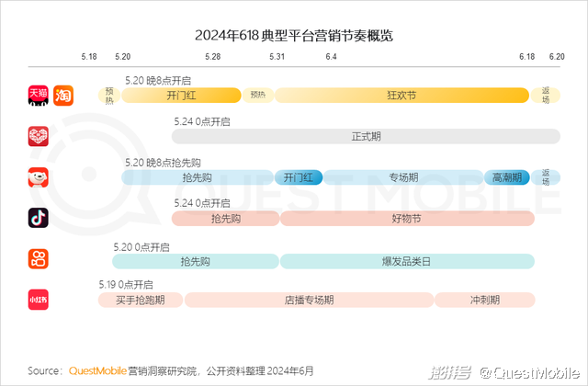Click the JD dog mascot icon
Screen dimensions: 588x386
39,177
